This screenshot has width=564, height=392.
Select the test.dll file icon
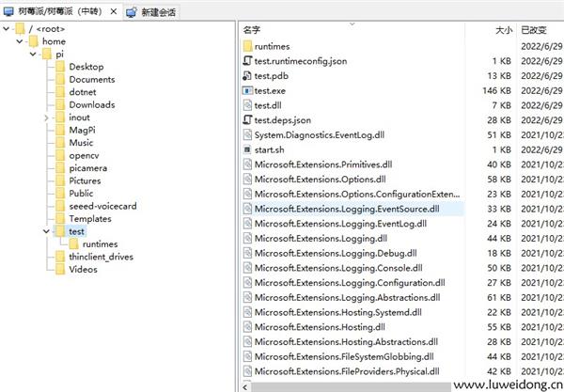(247, 105)
